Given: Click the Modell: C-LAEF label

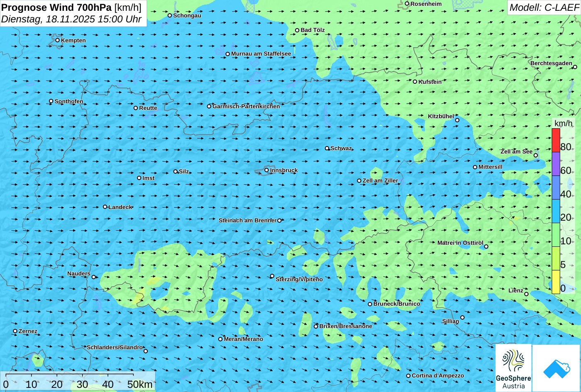Looking at the screenshot, I should (544, 7).
